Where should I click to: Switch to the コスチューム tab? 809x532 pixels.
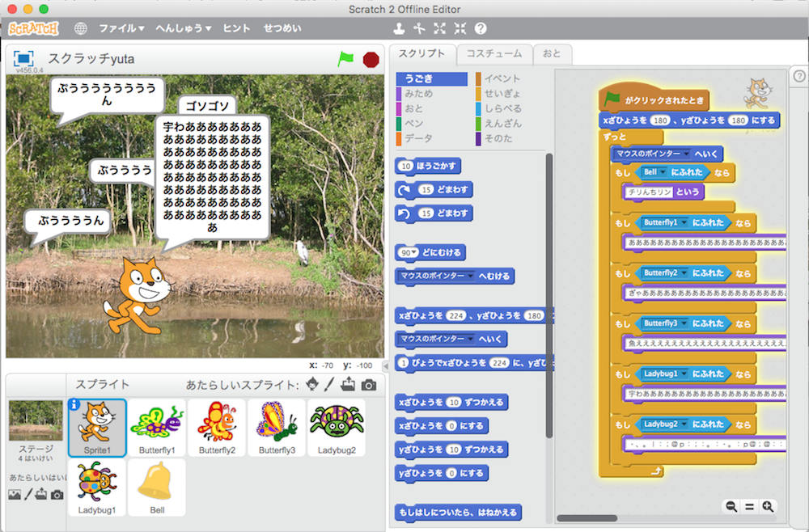click(x=494, y=53)
